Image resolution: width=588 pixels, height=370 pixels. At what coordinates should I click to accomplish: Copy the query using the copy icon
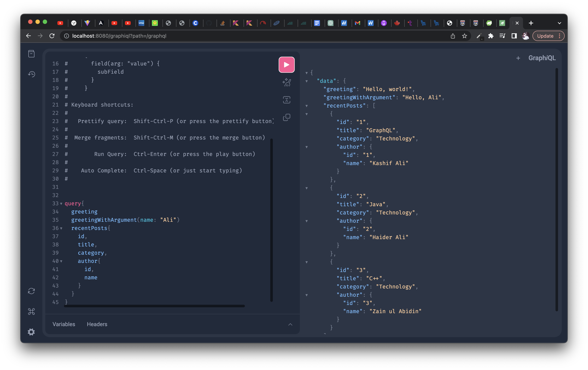(287, 117)
